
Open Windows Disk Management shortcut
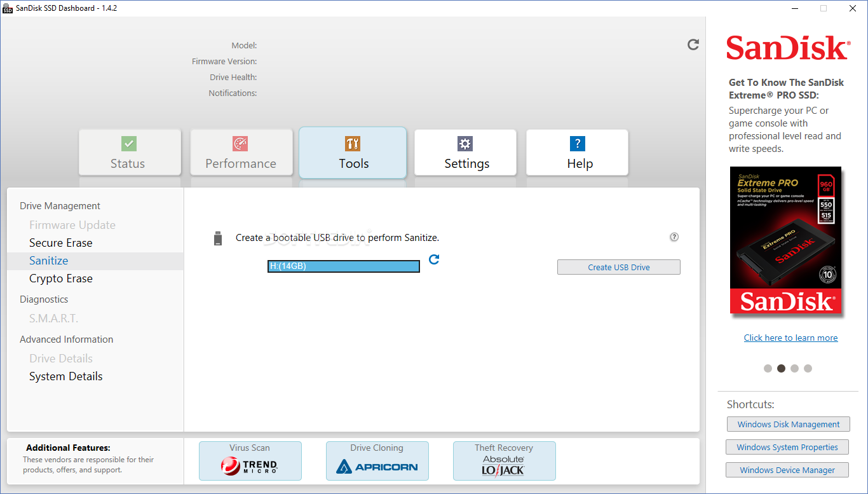[x=789, y=424]
